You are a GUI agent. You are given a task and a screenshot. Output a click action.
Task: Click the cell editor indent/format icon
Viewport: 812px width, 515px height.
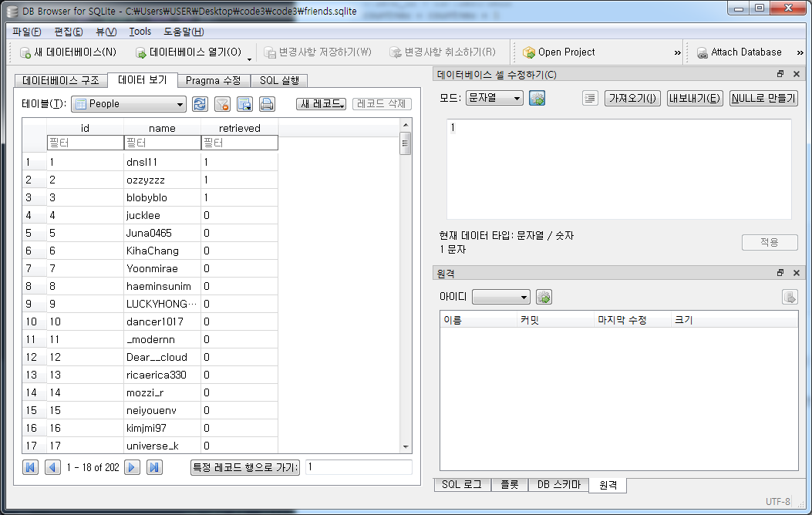coord(590,98)
